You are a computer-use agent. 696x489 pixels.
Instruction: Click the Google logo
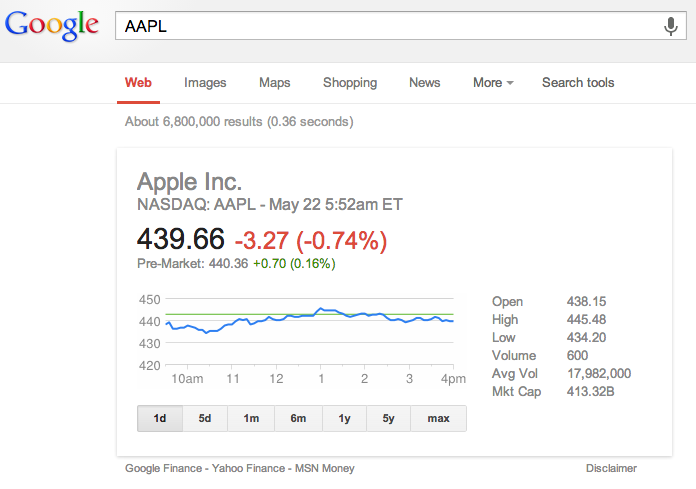tap(52, 25)
